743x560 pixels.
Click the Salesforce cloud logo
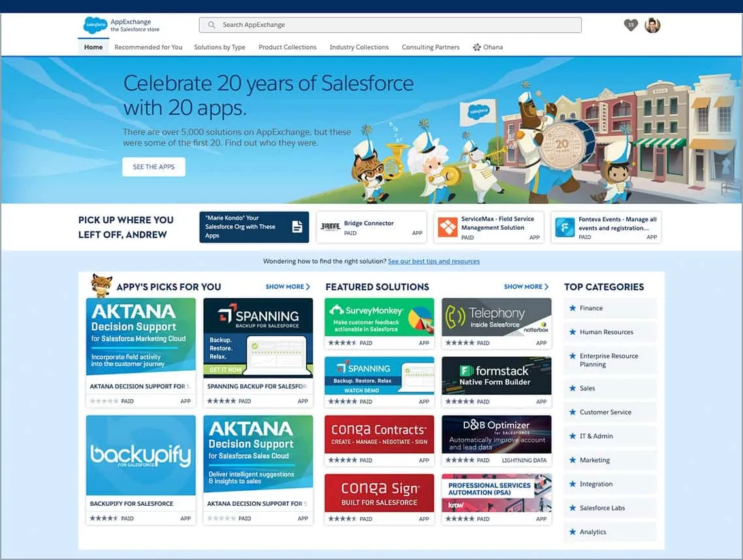click(95, 25)
